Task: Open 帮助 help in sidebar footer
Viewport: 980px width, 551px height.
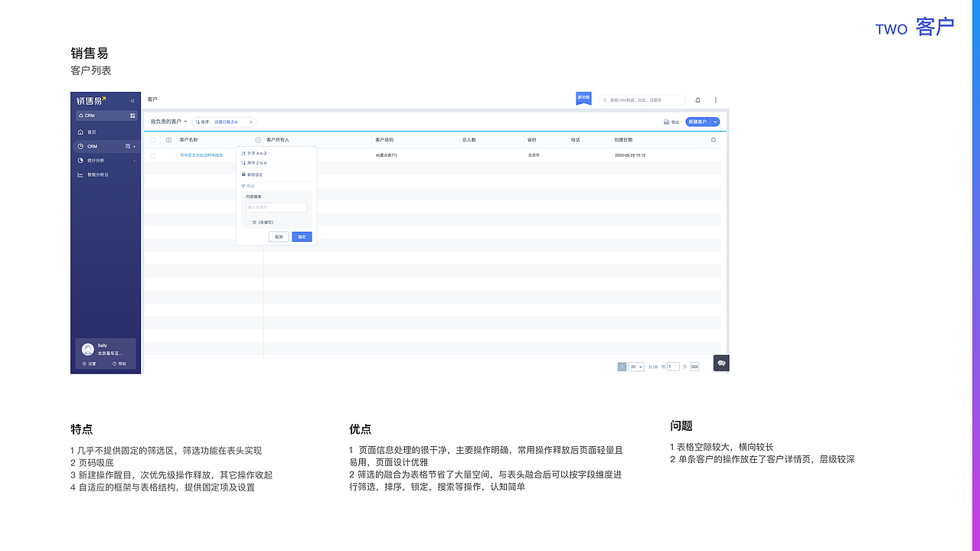Action: click(x=119, y=364)
